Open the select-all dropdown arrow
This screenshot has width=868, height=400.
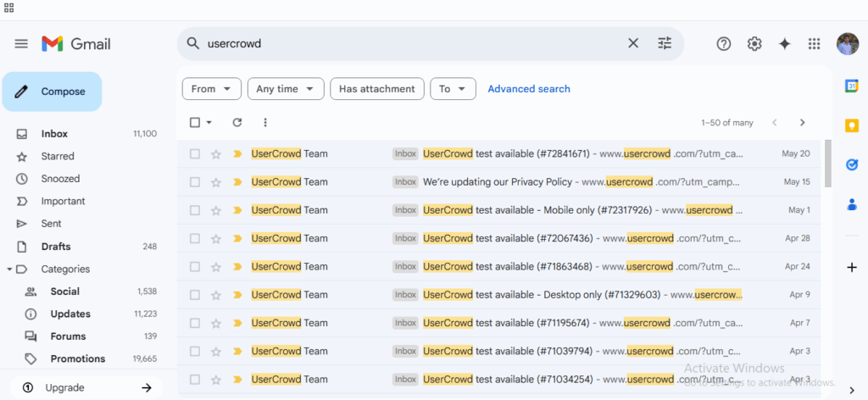pyautogui.click(x=209, y=123)
